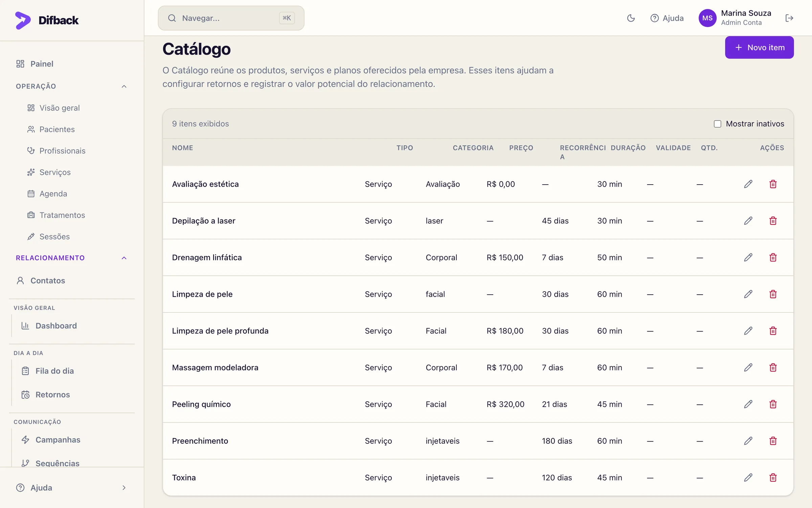
Task: Edit the Depilação a laser item
Action: (x=748, y=221)
